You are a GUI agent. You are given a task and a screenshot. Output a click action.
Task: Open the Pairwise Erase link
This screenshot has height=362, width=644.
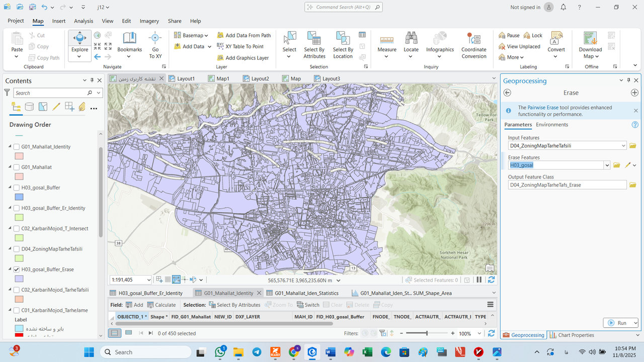pyautogui.click(x=542, y=108)
